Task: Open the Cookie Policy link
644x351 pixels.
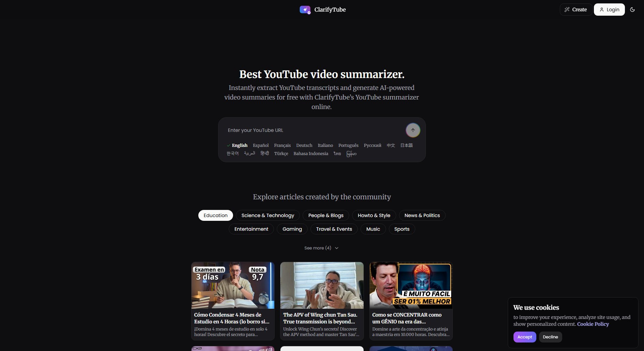Action: tap(593, 324)
